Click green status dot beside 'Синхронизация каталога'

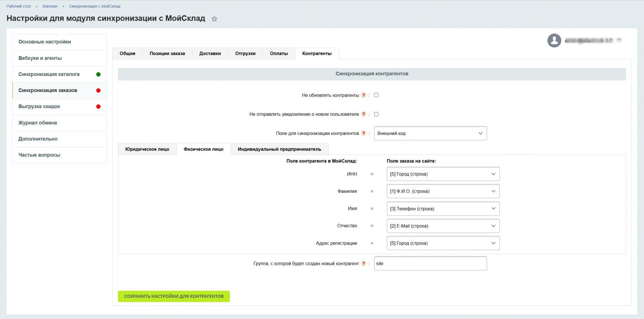coord(99,74)
